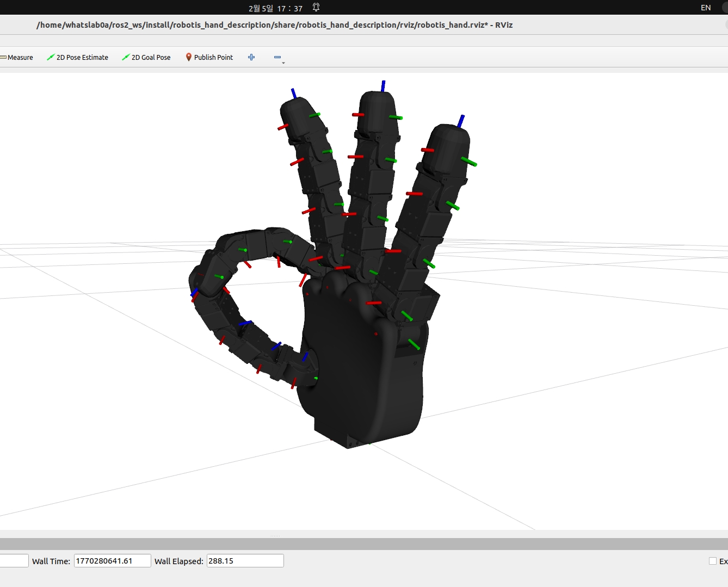The height and width of the screenshot is (587, 728).
Task: Click blue axis on the leftmost extended fingertip
Action: click(294, 93)
